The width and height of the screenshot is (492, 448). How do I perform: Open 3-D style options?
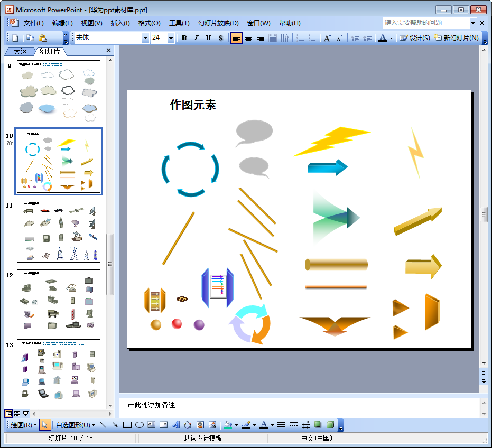tap(330, 425)
